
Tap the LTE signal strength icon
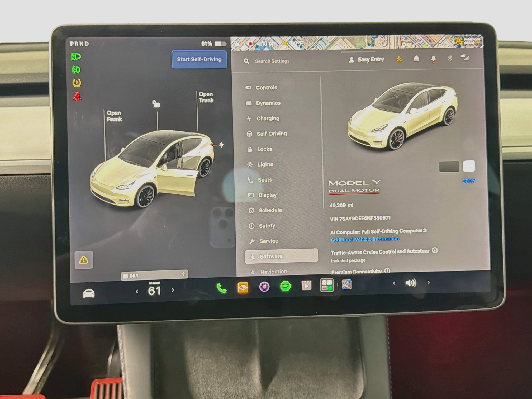pos(465,57)
